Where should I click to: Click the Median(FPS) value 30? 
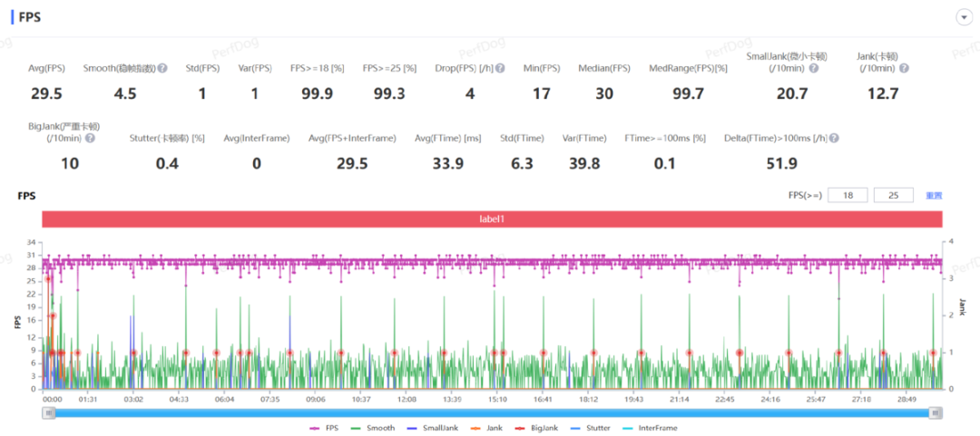click(x=604, y=94)
